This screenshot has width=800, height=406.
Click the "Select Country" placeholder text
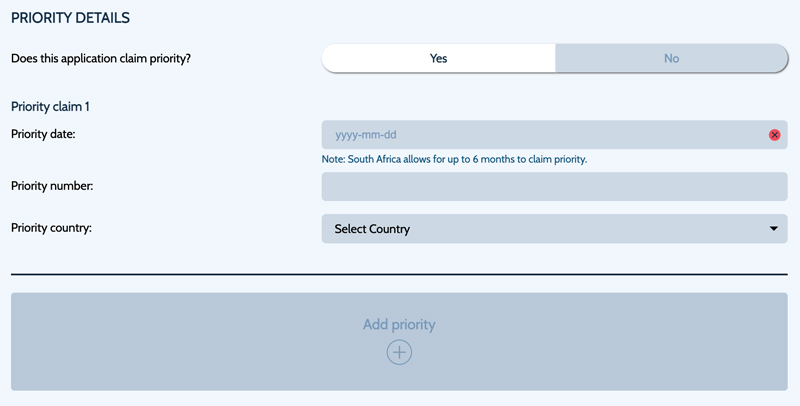[x=372, y=229]
